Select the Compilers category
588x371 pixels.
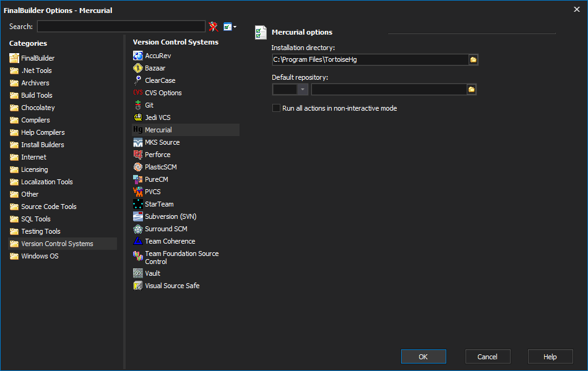coord(35,120)
